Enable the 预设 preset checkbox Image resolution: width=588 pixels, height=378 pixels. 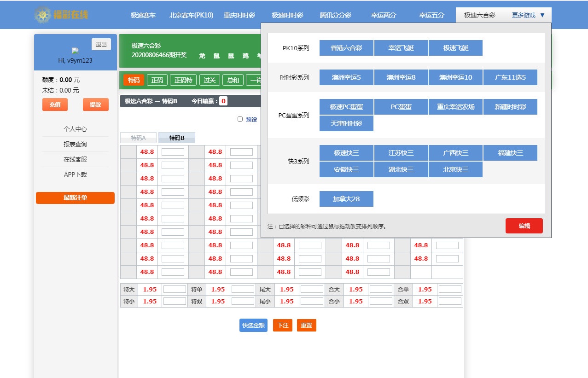[x=240, y=119]
